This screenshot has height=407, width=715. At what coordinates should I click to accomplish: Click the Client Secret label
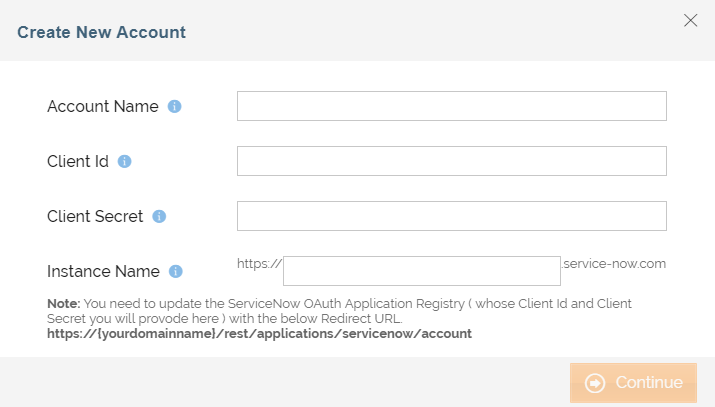pyautogui.click(x=95, y=216)
